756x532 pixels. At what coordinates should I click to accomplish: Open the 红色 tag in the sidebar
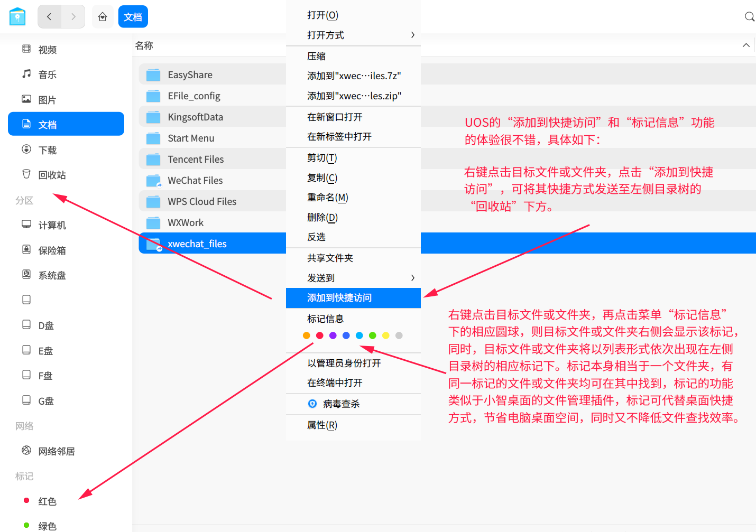[66, 501]
